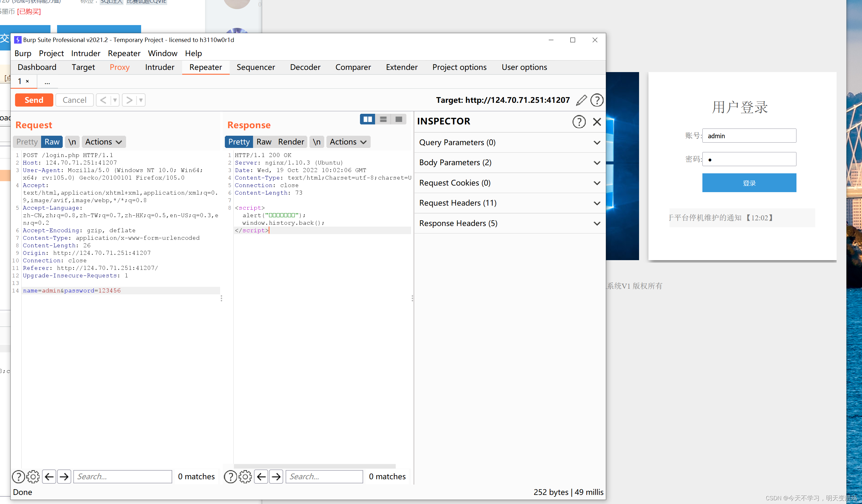The width and height of the screenshot is (862, 504).
Task: Click request search field
Action: coord(123,476)
